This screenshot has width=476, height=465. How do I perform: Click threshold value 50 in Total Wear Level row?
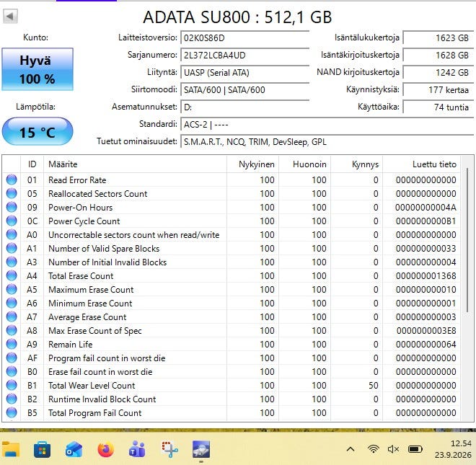[374, 386]
